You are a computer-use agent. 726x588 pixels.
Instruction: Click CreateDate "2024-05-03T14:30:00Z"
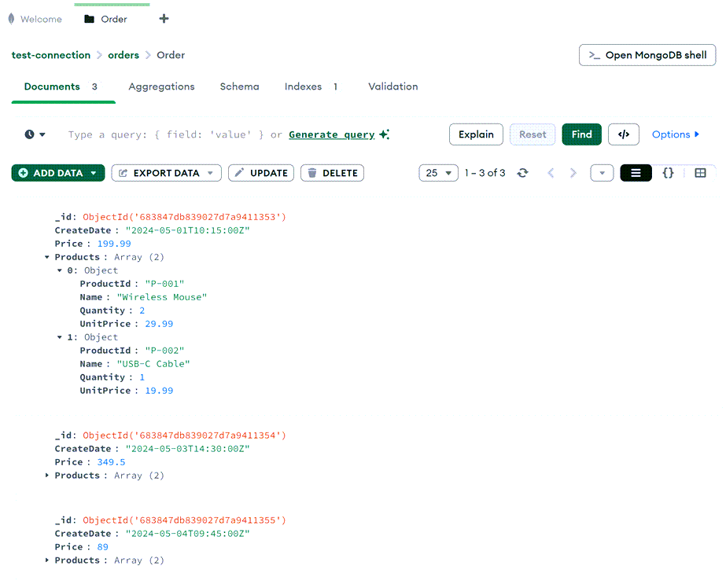point(187,448)
